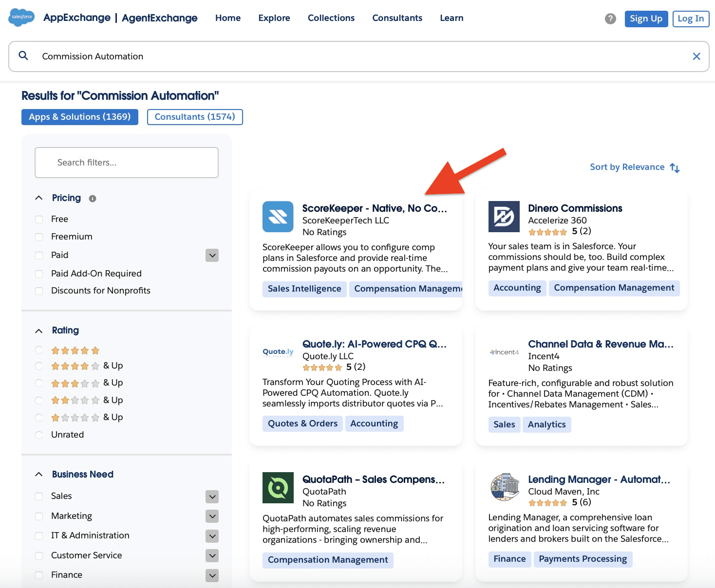715x588 pixels.
Task: Check the Freemium pricing option
Action: point(39,237)
